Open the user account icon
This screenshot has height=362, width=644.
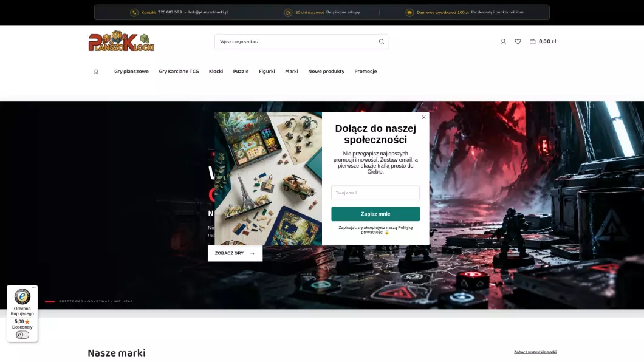[x=503, y=41]
